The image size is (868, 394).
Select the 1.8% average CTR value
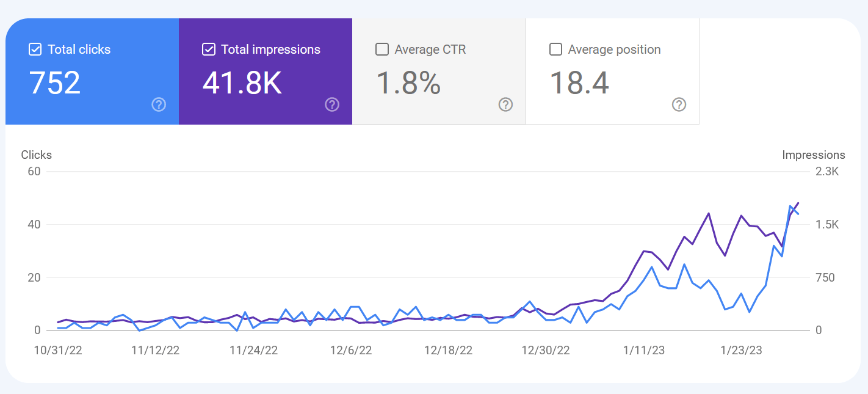[408, 83]
